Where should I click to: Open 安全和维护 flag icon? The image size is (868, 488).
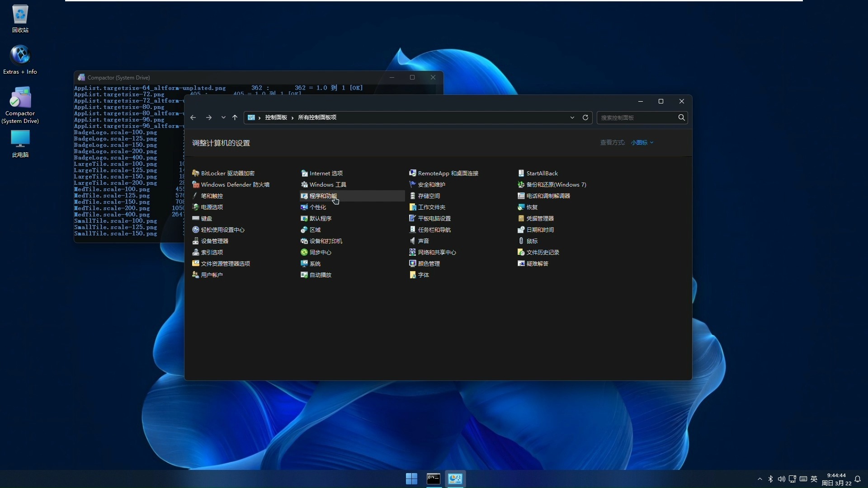(413, 185)
